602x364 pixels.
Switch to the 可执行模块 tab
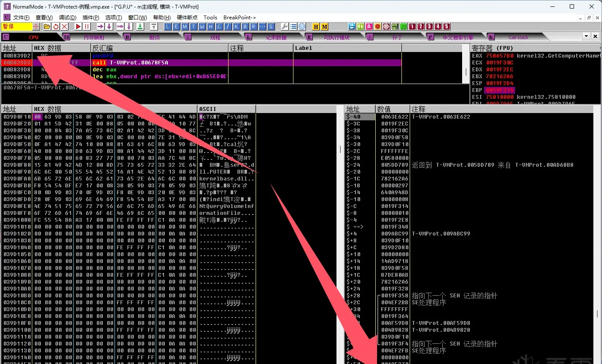337,37
